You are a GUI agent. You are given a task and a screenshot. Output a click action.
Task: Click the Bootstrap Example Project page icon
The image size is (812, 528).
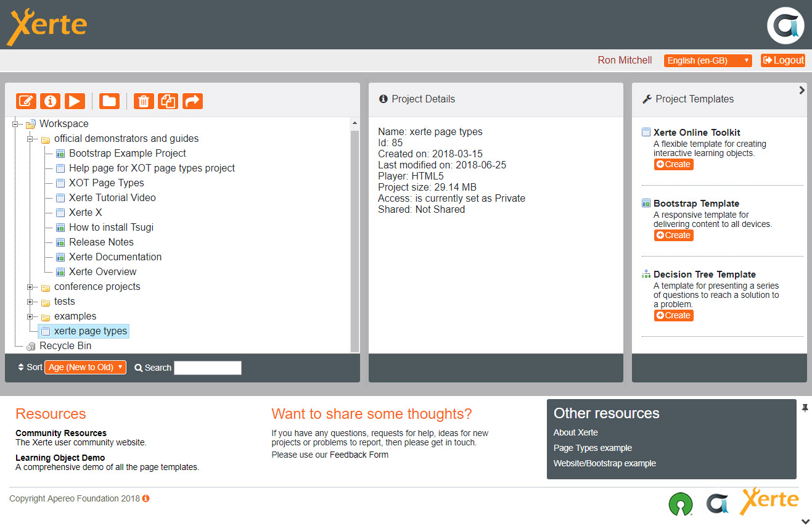coord(60,154)
